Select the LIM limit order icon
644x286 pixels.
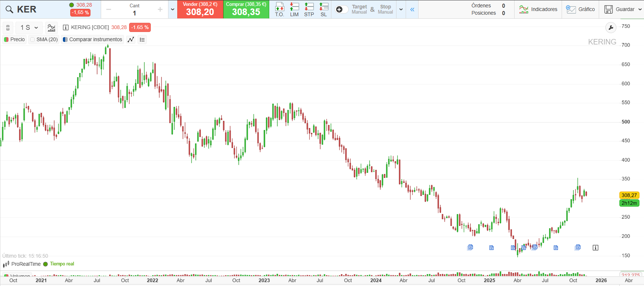coord(294,9)
